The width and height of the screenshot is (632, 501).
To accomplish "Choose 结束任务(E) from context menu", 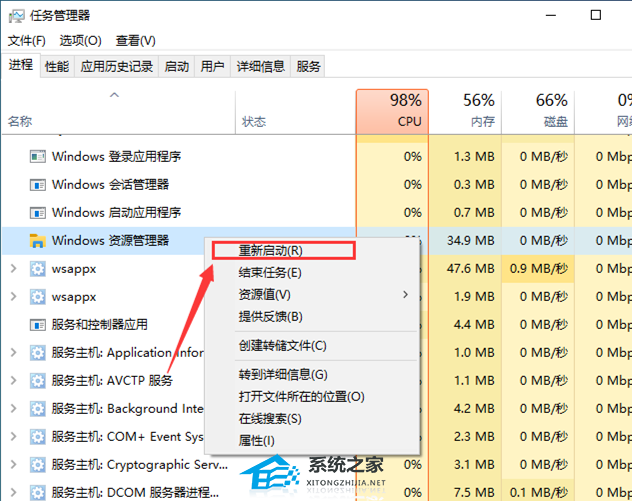I will (x=312, y=273).
